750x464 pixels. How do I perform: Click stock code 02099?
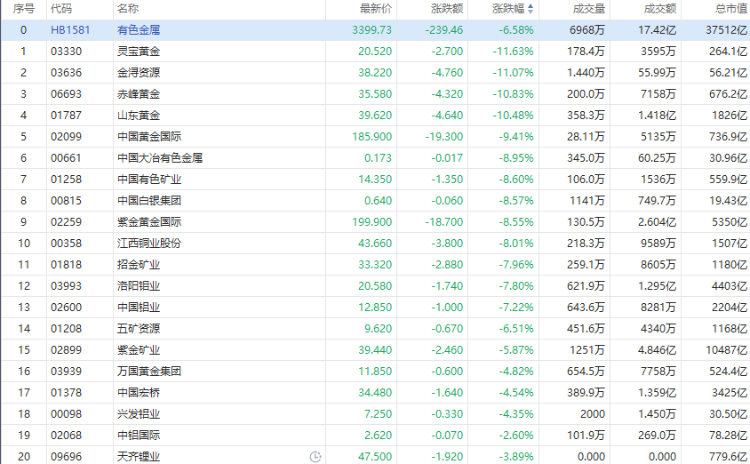(x=66, y=137)
